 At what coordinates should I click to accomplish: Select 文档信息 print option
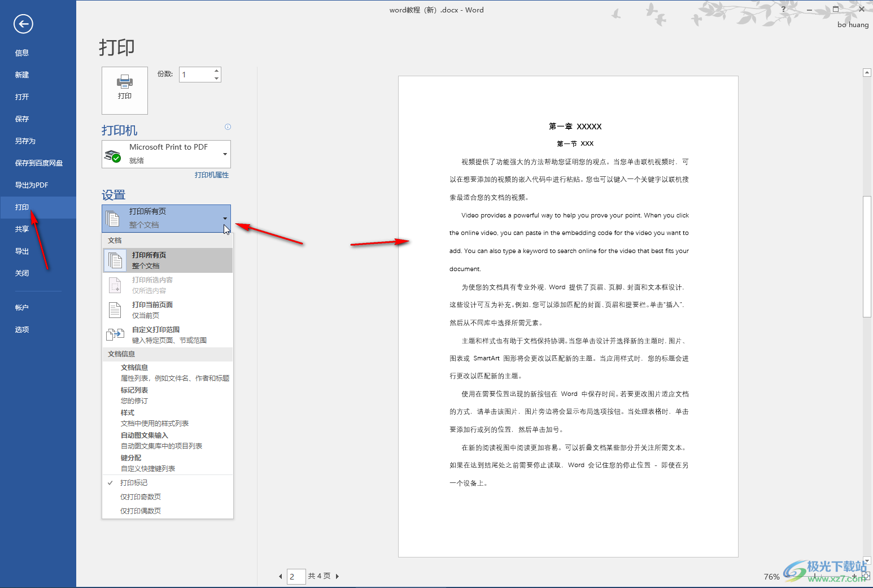168,373
